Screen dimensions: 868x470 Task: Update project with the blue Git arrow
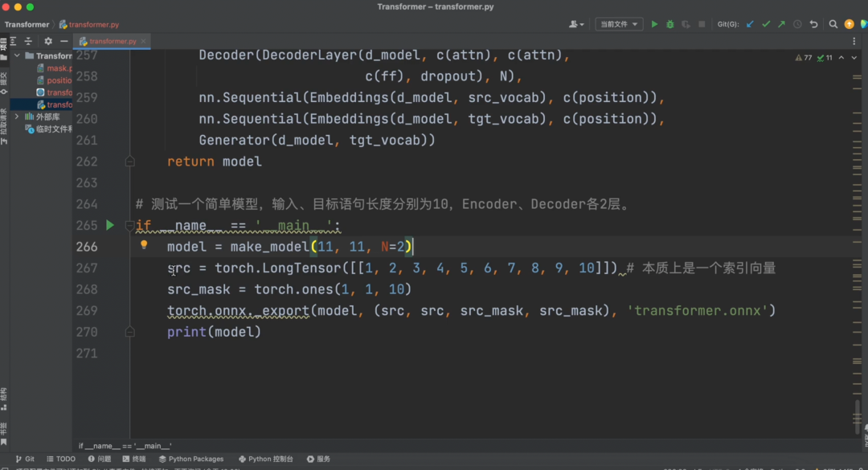pyautogui.click(x=750, y=24)
